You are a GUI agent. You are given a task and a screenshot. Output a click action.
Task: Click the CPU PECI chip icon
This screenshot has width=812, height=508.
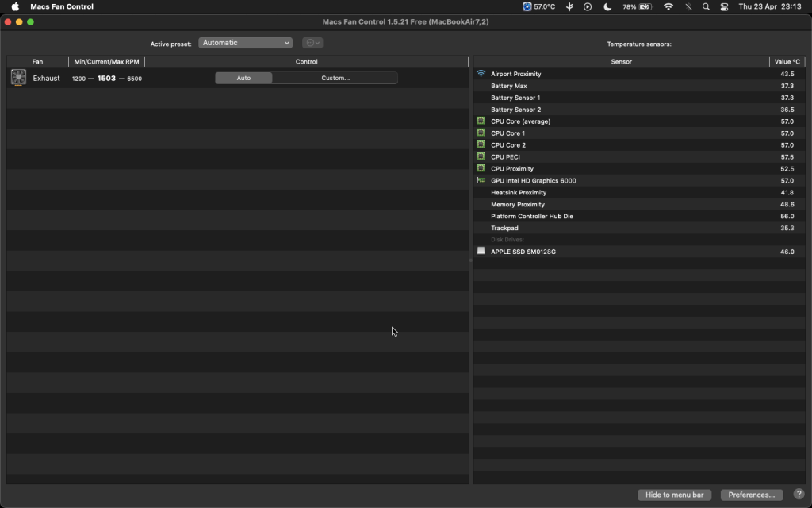click(481, 156)
